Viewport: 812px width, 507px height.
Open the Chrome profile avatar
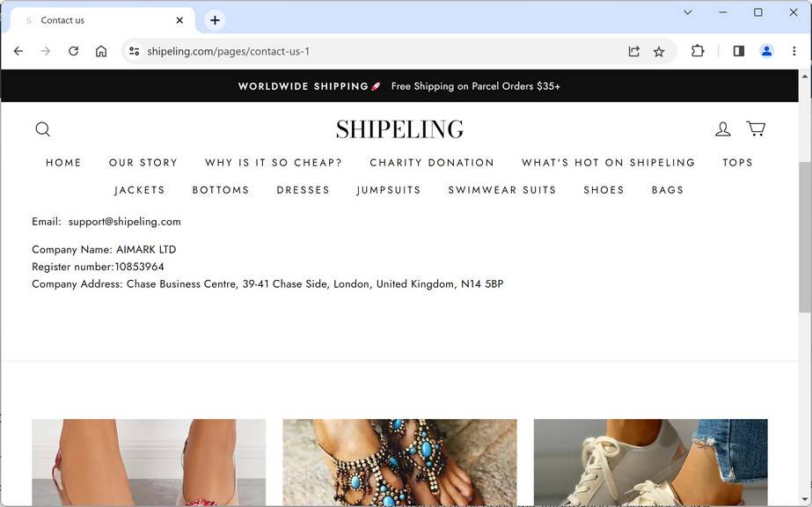click(766, 51)
